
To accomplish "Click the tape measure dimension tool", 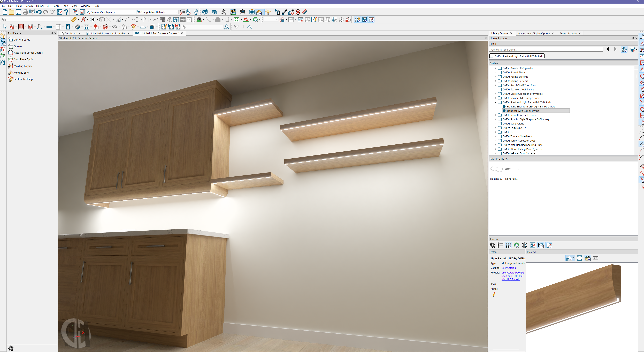I will click(x=73, y=19).
